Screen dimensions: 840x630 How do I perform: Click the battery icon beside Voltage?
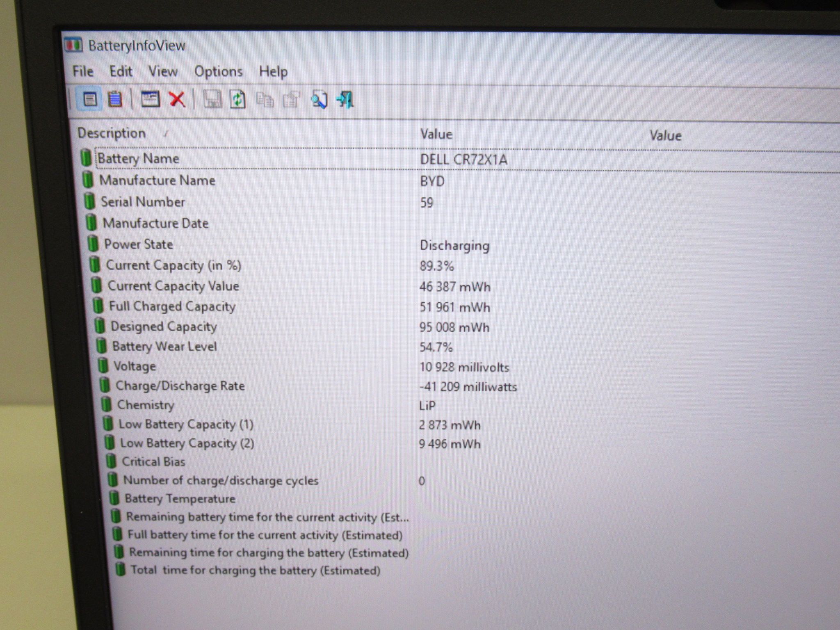(x=103, y=365)
